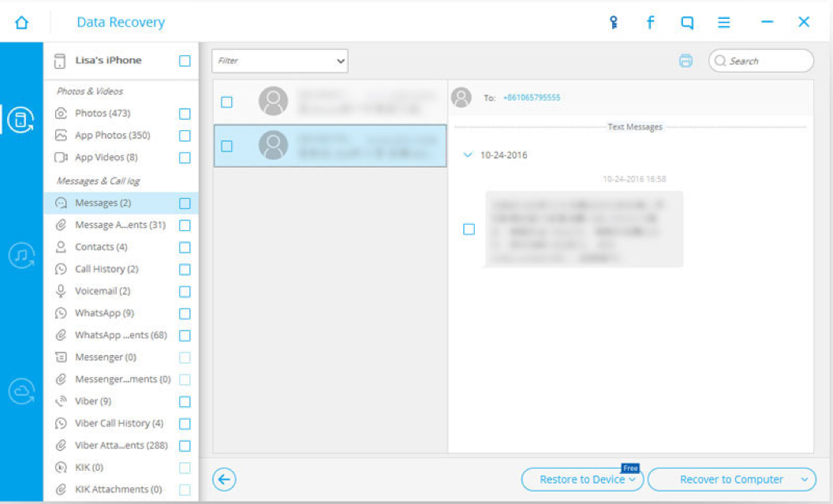Click Restore to Device button
Screen dimensions: 833x504
tap(582, 480)
